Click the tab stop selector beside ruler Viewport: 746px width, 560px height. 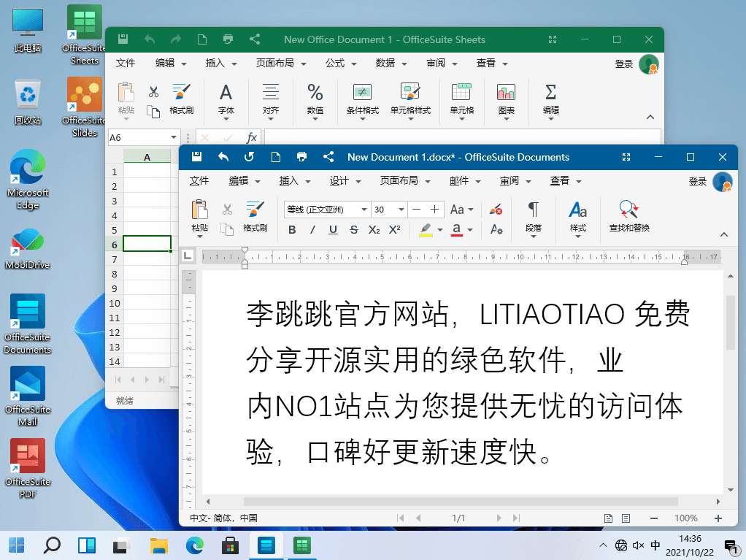coord(188,256)
